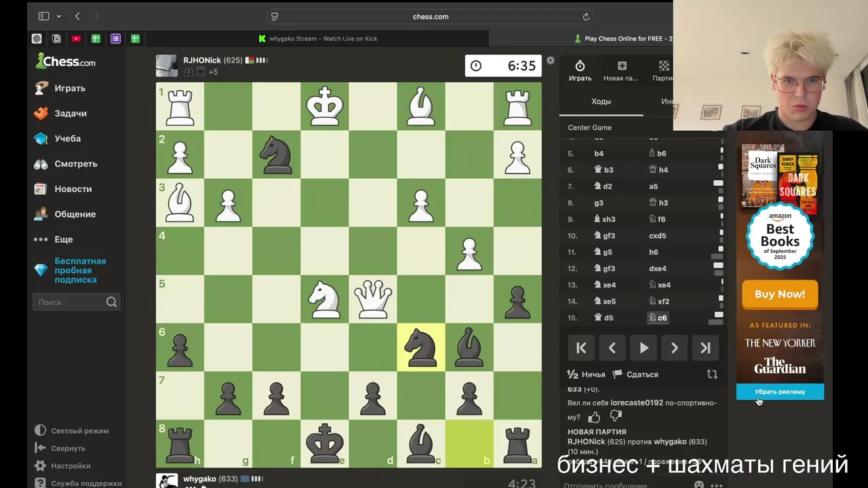The height and width of the screenshot is (488, 868).
Task: Click the Center Game opening name
Action: (x=589, y=127)
